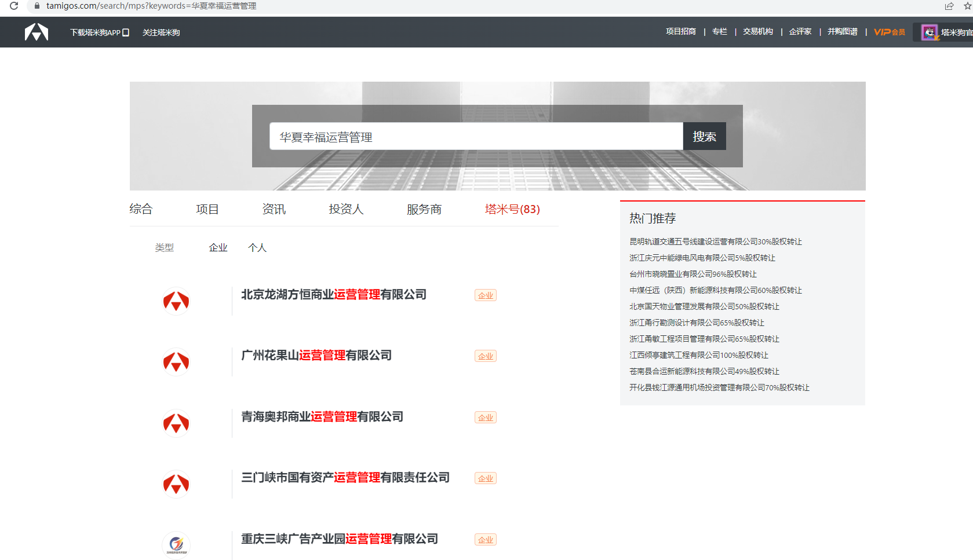
Task: Open 台州市晓晓置业 96%股权转让 recommendation
Action: coord(693,274)
